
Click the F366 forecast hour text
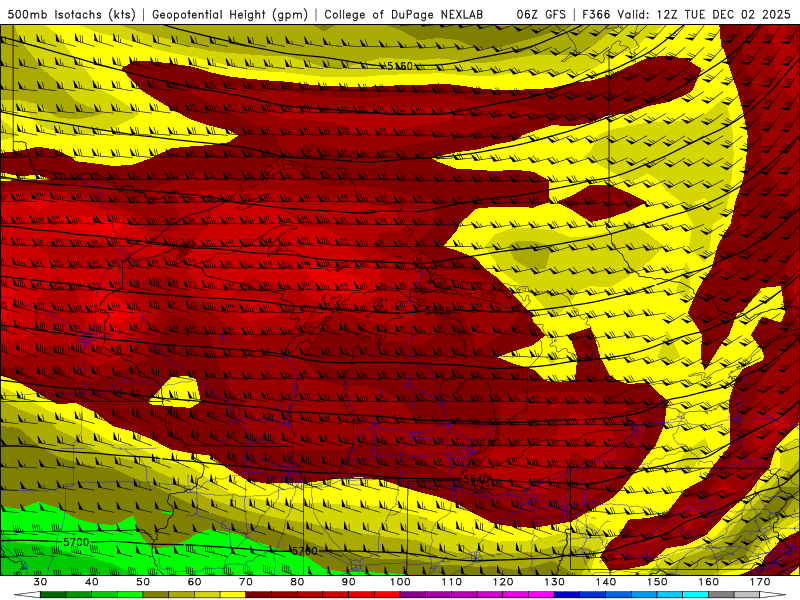596,14
